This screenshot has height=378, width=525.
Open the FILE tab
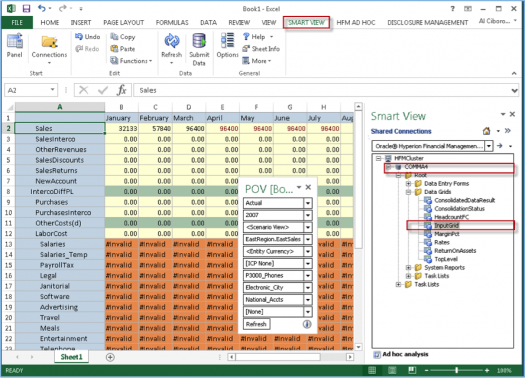click(17, 22)
